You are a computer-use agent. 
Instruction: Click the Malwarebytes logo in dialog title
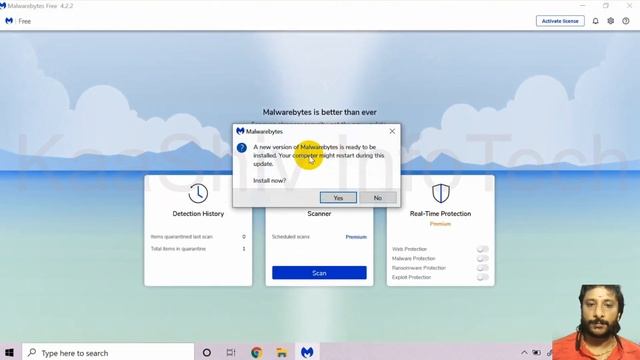point(240,131)
